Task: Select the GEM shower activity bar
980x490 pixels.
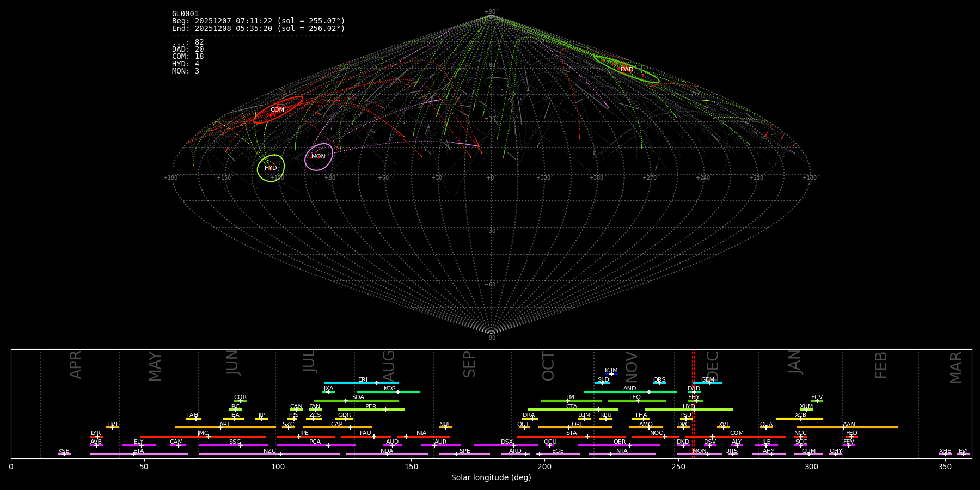Action: pos(707,383)
